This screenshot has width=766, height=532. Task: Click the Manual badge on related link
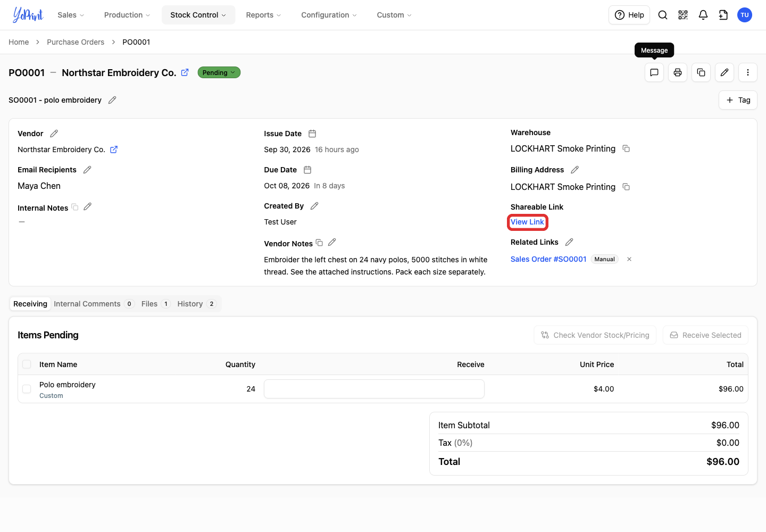click(x=605, y=259)
